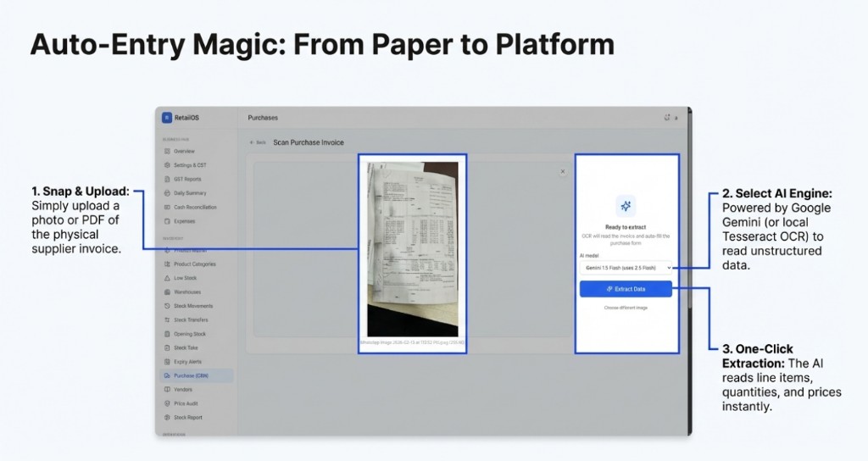Click the Extract Data button
Image resolution: width=868 pixels, height=461 pixels.
(x=626, y=289)
